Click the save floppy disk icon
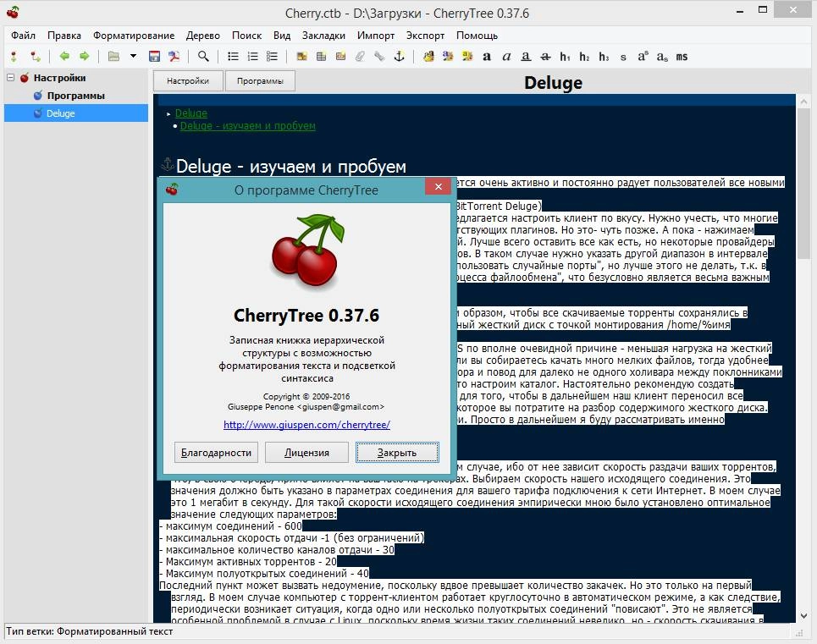 coord(154,56)
